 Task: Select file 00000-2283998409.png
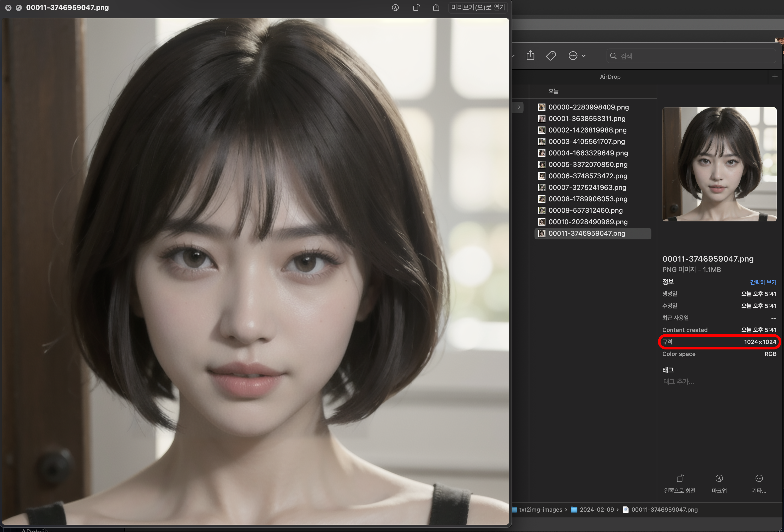[x=588, y=107]
